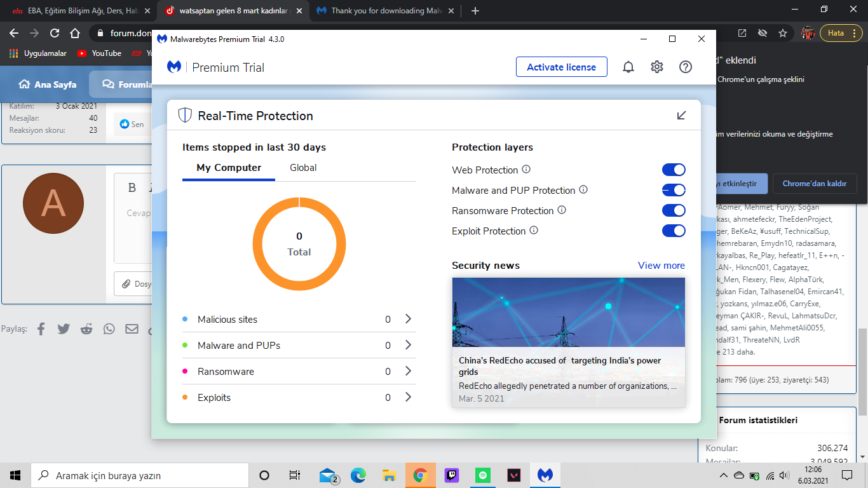The height and width of the screenshot is (488, 868).
Task: Open Valorant on taskbar
Action: [x=514, y=475]
